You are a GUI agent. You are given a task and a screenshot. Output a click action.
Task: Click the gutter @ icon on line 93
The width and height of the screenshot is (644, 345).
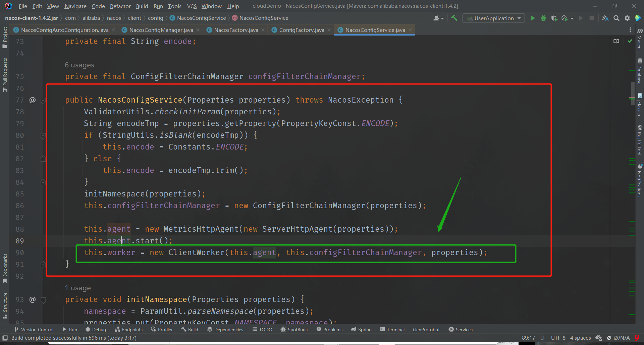coord(33,299)
